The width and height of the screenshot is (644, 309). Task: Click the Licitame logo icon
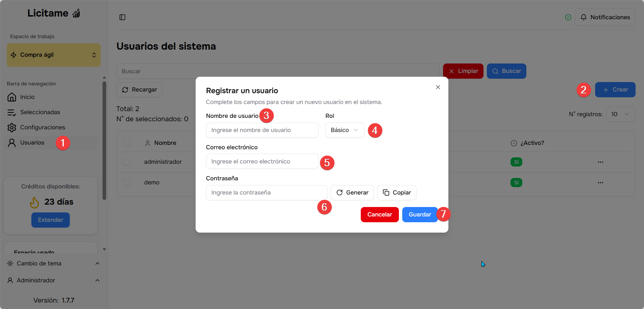pyautogui.click(x=77, y=14)
